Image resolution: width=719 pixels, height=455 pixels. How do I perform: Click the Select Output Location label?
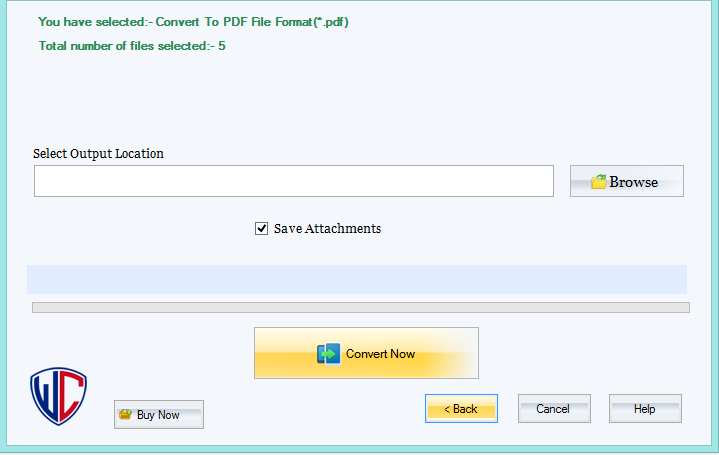[x=98, y=154]
